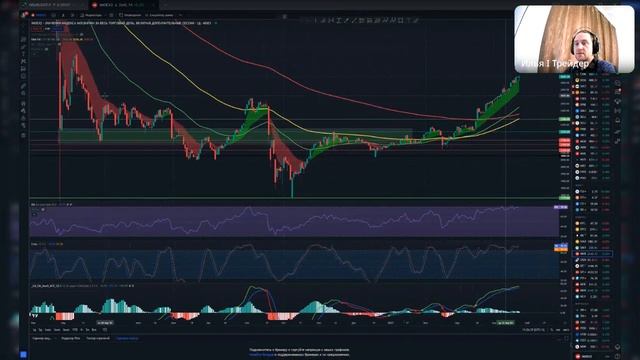The height and width of the screenshot is (360, 640).
Task: Open the Pine Editor tab
Action: click(x=71, y=338)
